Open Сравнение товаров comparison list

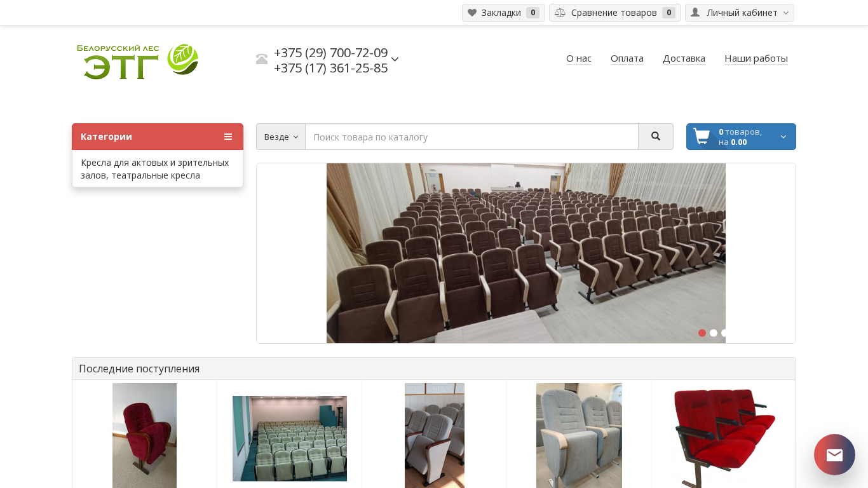point(615,13)
